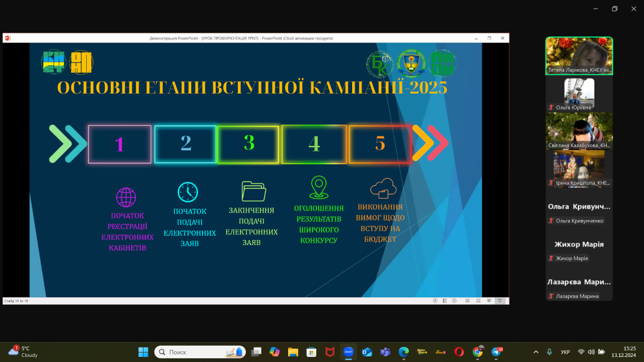Expand hidden system tray icons

point(536,352)
